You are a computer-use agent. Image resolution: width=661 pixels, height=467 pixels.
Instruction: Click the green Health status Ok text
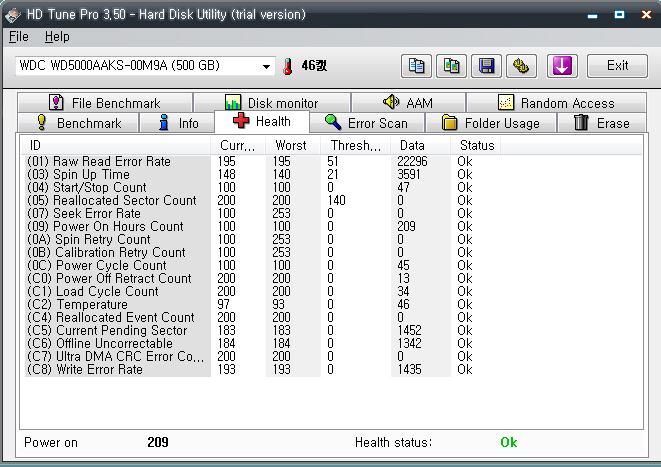point(508,442)
